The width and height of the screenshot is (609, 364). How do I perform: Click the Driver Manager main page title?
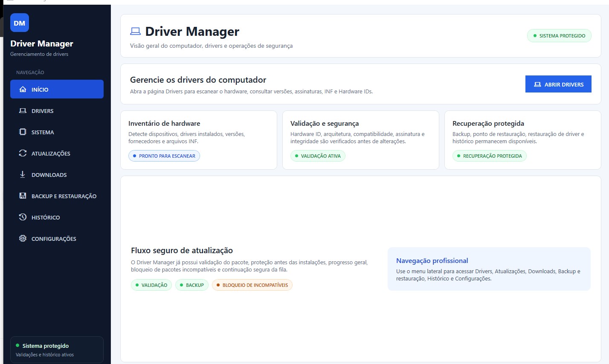pyautogui.click(x=192, y=32)
